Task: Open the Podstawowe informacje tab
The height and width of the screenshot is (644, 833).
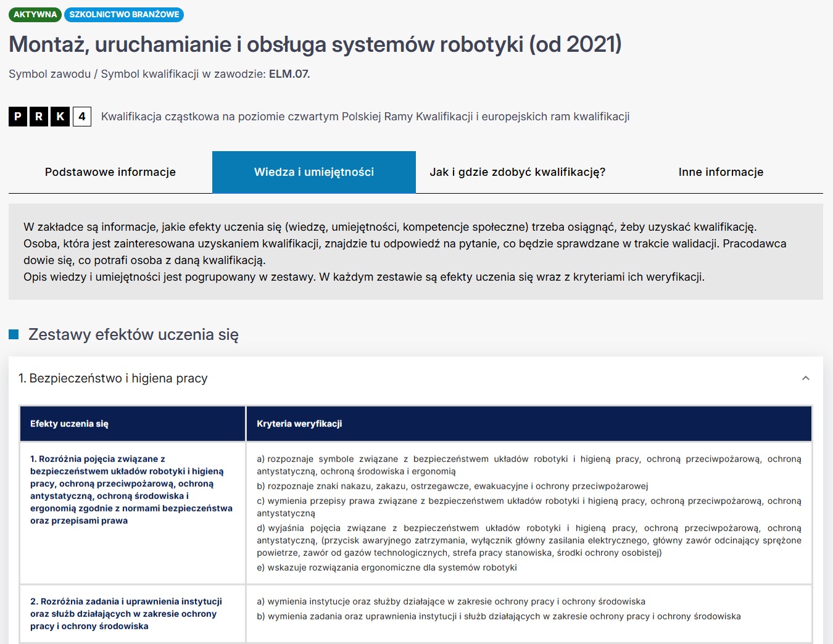Action: pyautogui.click(x=110, y=172)
